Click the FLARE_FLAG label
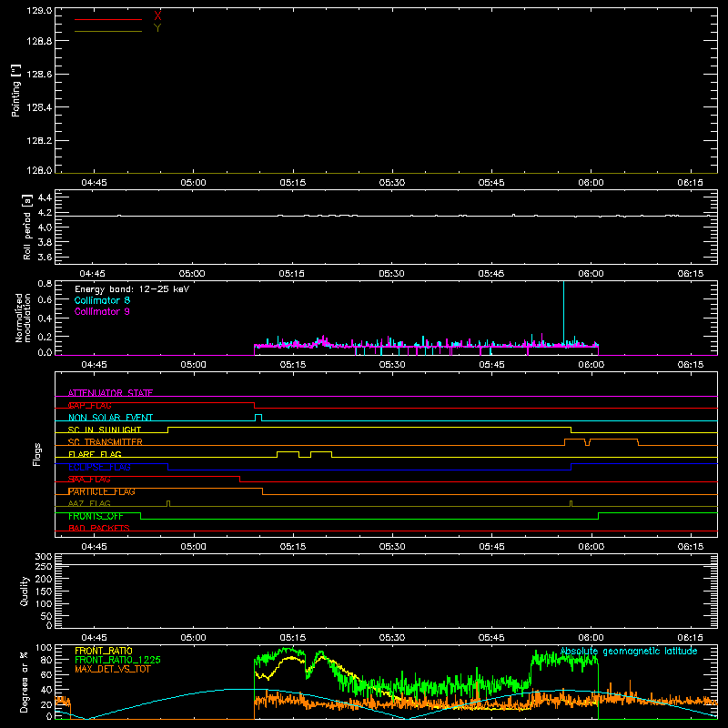This screenshot has width=728, height=728. point(95,454)
